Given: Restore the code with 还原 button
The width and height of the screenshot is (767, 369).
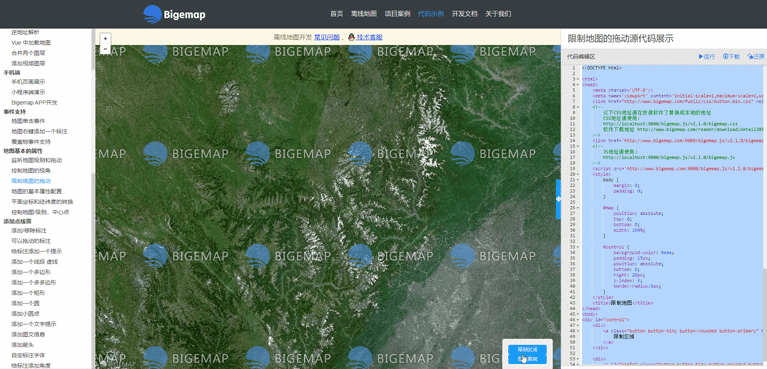Looking at the screenshot, I should 756,57.
